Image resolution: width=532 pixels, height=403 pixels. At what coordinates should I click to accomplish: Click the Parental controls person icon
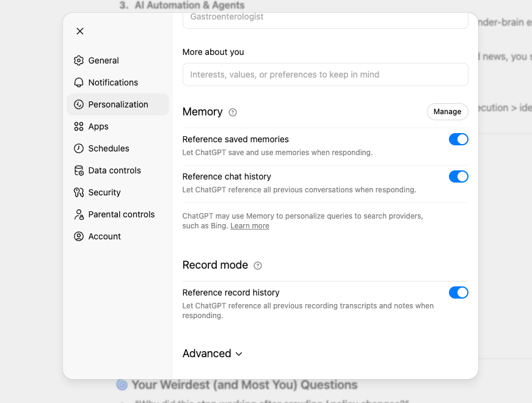79,214
